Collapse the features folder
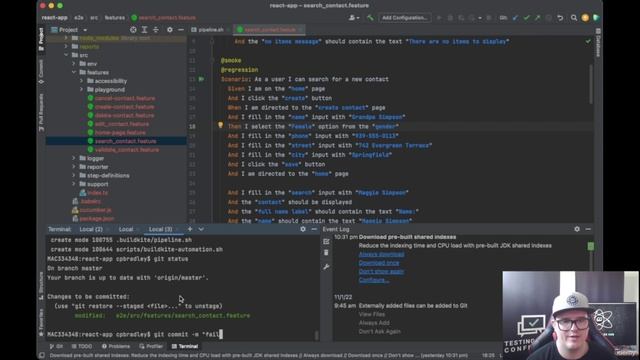Viewport: 640px width, 360px height. pyautogui.click(x=74, y=72)
